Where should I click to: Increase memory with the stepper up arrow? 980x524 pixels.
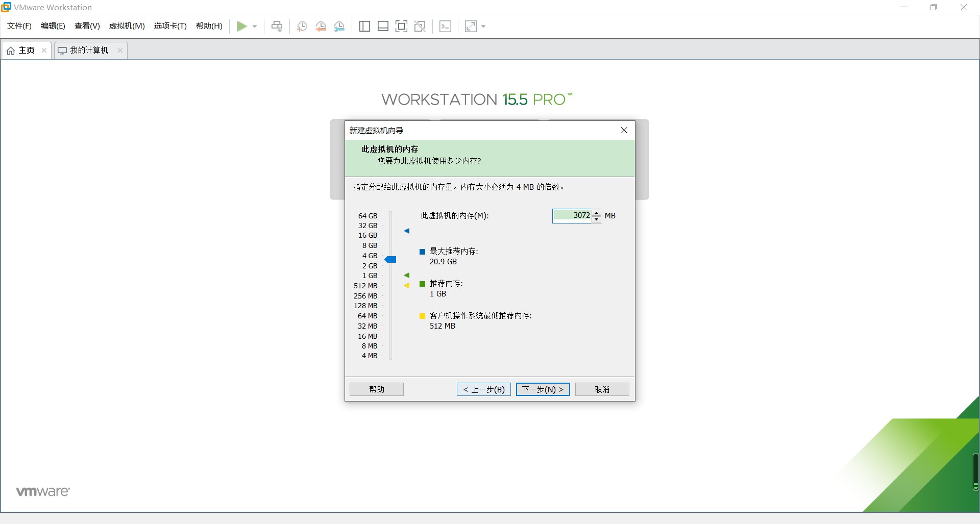[597, 213]
